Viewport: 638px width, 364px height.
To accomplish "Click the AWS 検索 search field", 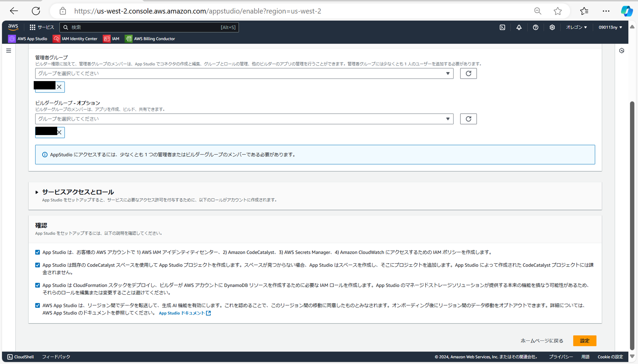I will (145, 27).
